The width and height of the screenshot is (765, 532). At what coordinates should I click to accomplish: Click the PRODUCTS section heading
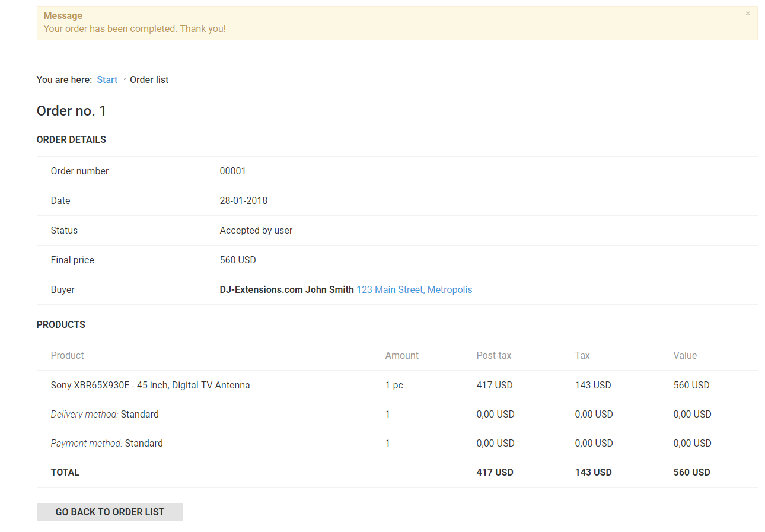61,324
